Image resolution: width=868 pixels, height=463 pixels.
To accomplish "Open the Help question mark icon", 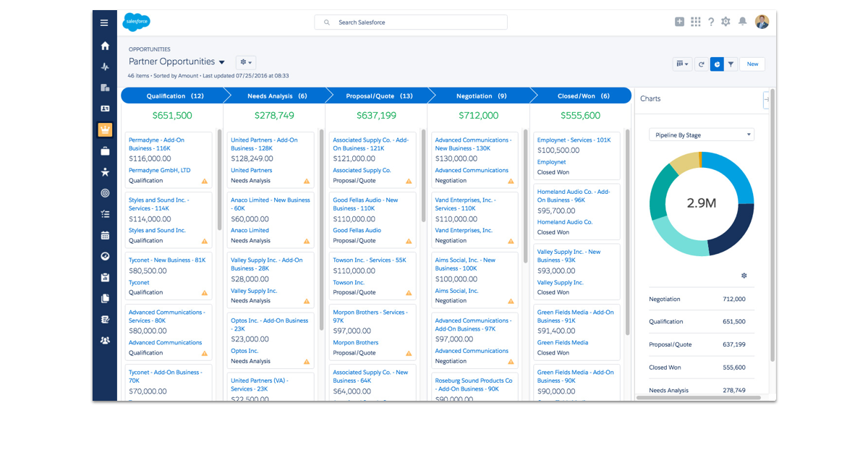I will click(x=711, y=22).
